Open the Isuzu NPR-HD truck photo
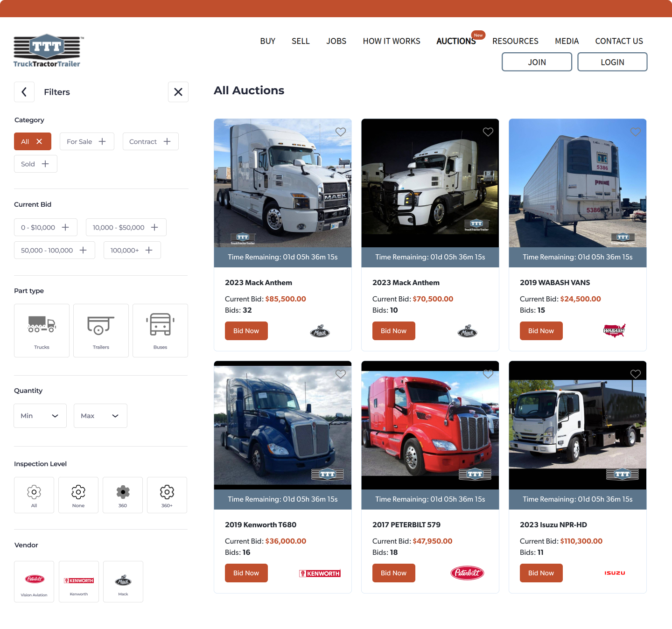Image resolution: width=672 pixels, height=629 pixels. tap(578, 425)
